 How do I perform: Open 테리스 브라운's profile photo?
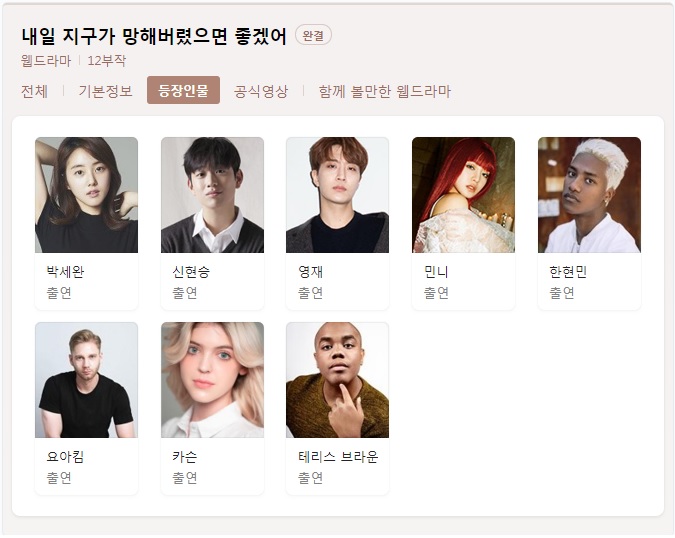338,380
